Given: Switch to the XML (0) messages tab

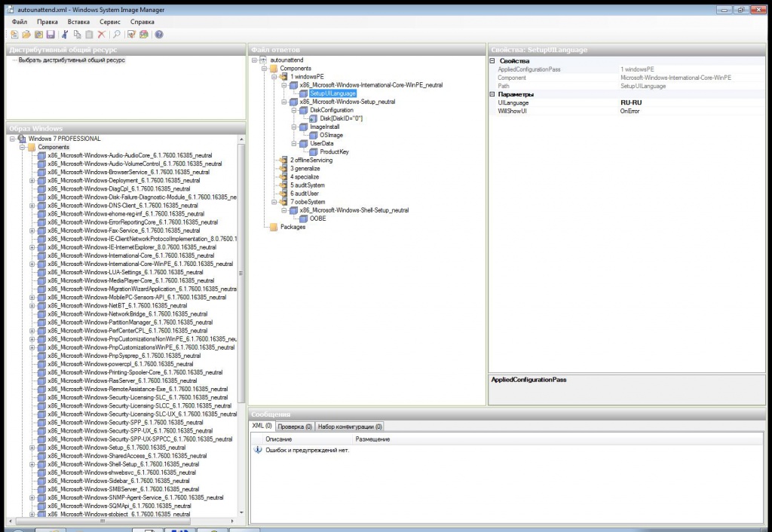Looking at the screenshot, I should pyautogui.click(x=262, y=426).
